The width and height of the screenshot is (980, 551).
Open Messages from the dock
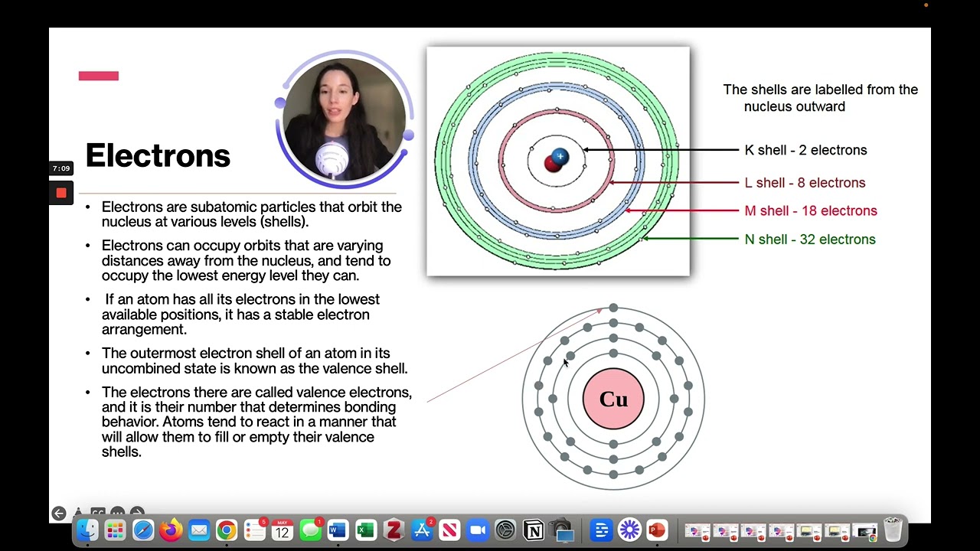click(x=310, y=530)
